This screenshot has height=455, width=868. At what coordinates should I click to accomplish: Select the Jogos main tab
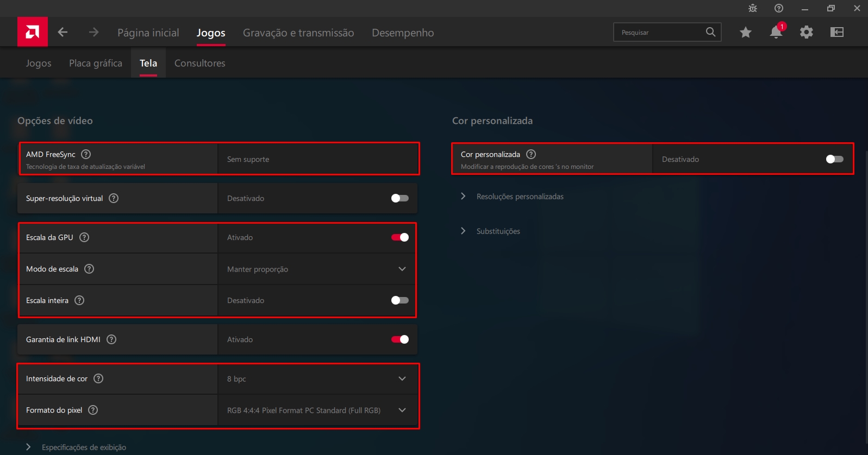click(x=211, y=33)
